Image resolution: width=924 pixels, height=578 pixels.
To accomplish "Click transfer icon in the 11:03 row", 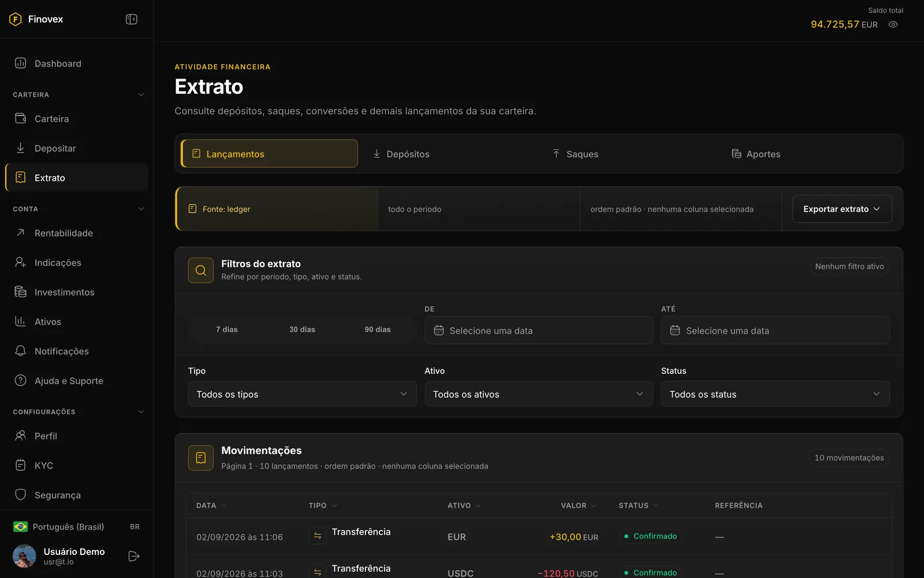I will click(317, 572).
